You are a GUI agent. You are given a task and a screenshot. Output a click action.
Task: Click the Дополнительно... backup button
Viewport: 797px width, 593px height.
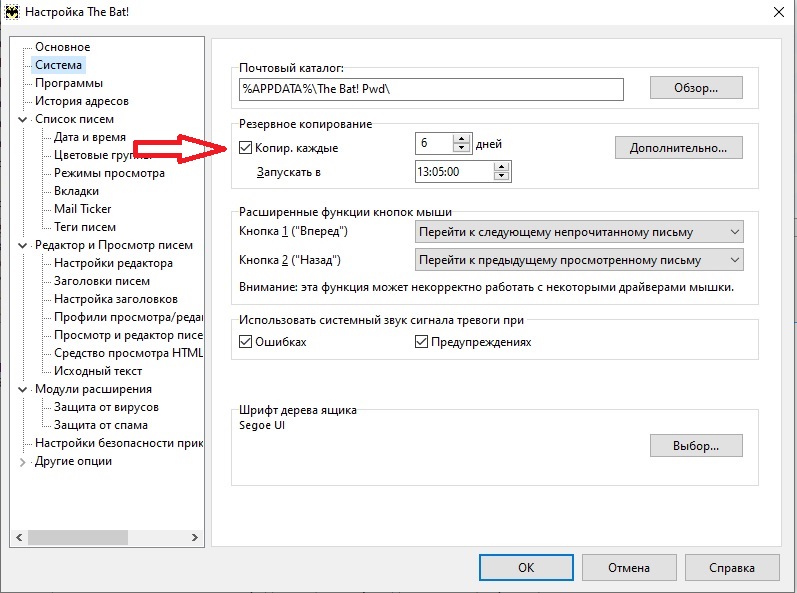tap(679, 148)
